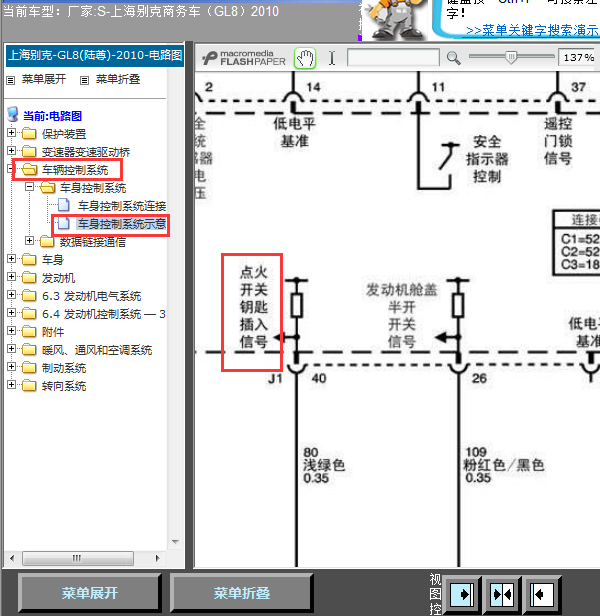Click the mechanic mascot image

point(394,20)
